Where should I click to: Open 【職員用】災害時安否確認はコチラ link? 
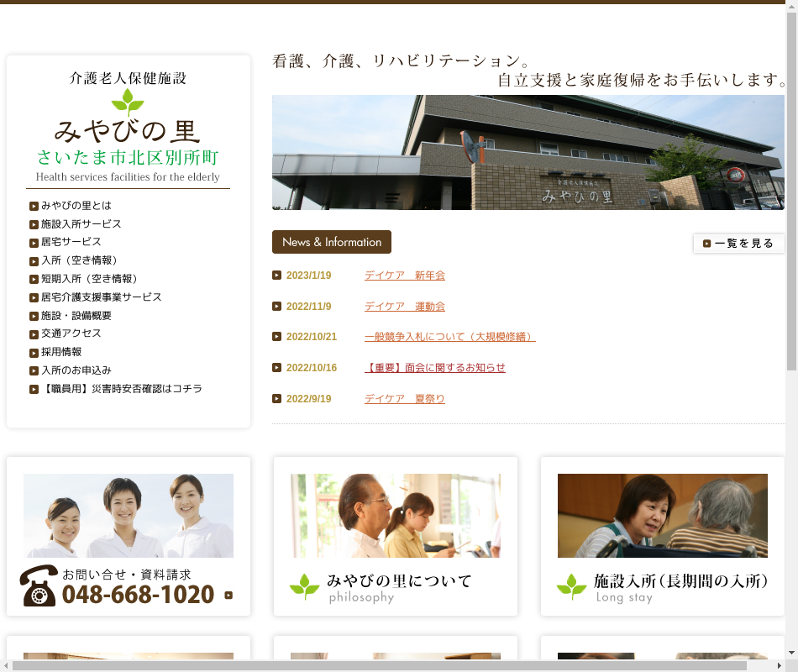(x=122, y=388)
